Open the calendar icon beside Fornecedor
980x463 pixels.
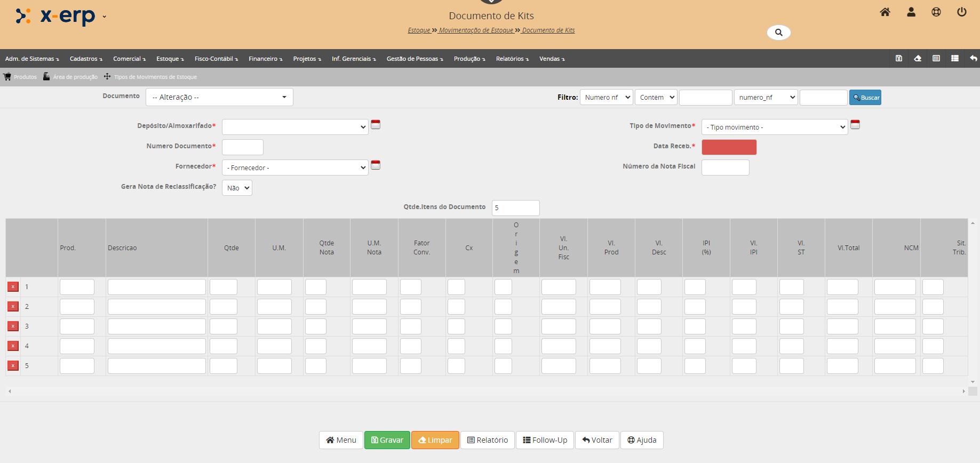(x=376, y=165)
